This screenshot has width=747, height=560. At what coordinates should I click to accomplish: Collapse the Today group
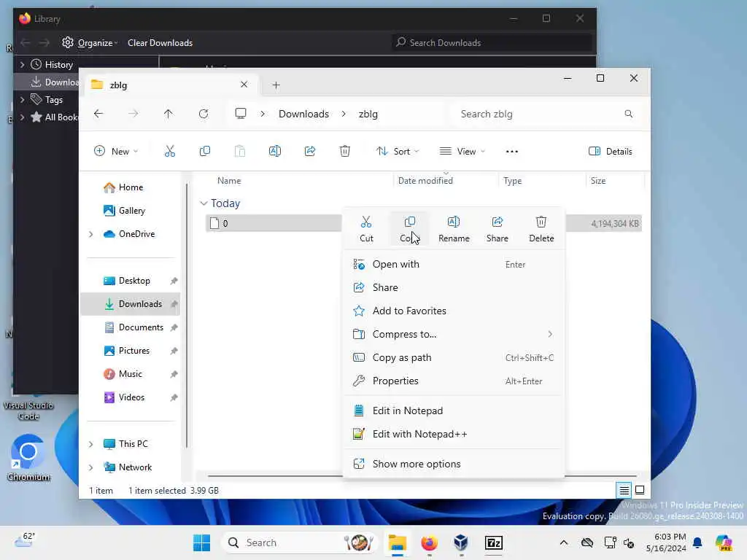point(204,203)
